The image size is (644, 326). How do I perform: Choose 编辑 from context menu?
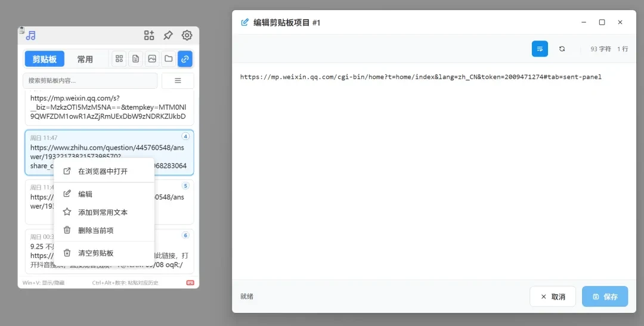coord(104,194)
